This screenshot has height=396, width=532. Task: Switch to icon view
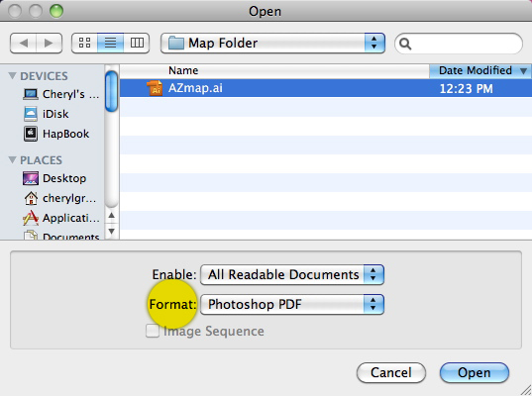click(x=84, y=43)
